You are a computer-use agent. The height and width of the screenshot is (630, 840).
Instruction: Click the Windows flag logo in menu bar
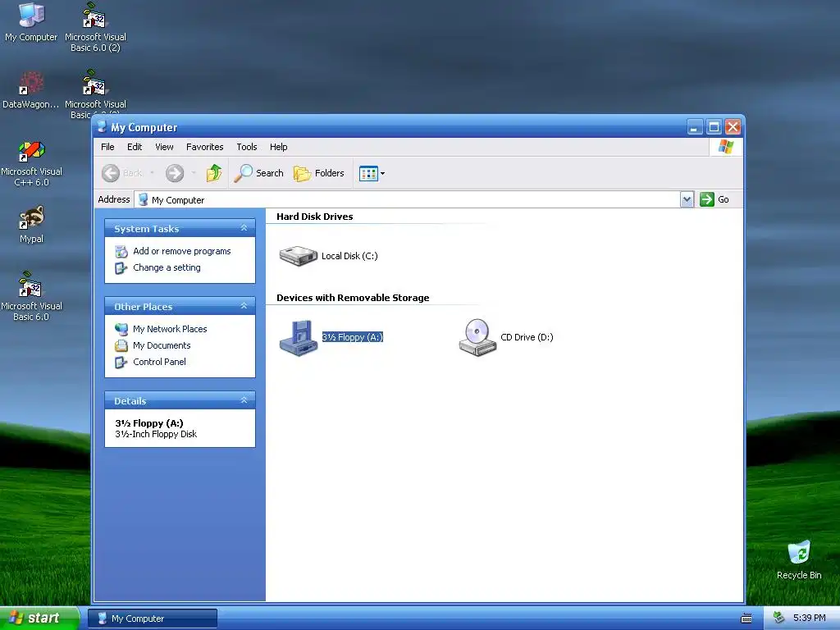click(x=726, y=146)
